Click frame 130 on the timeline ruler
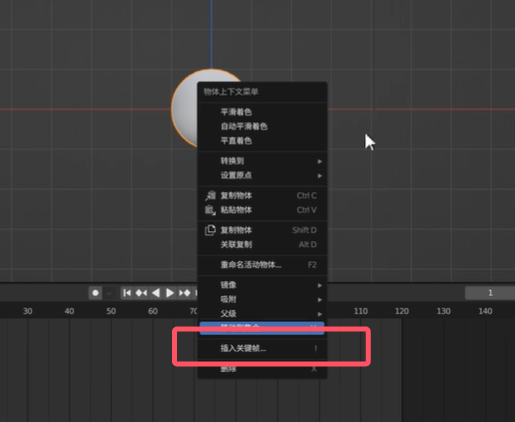 click(443, 311)
